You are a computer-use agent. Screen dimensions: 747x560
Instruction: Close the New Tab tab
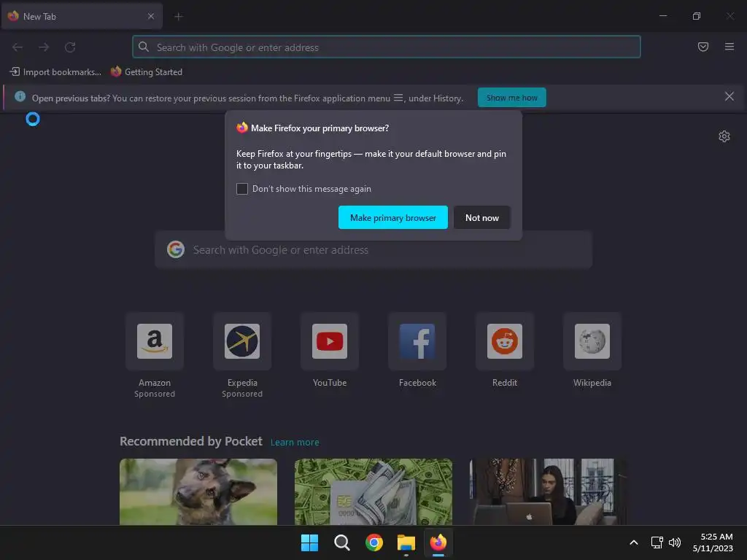150,16
